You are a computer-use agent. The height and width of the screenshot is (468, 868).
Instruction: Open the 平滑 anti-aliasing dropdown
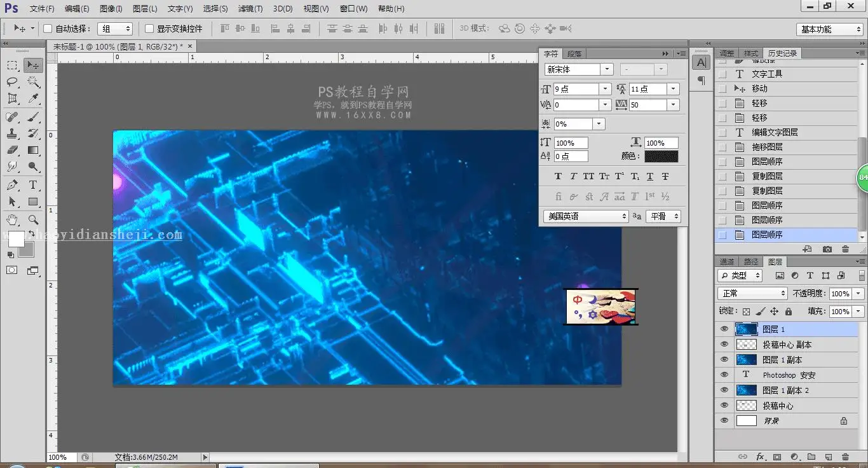pyautogui.click(x=663, y=216)
